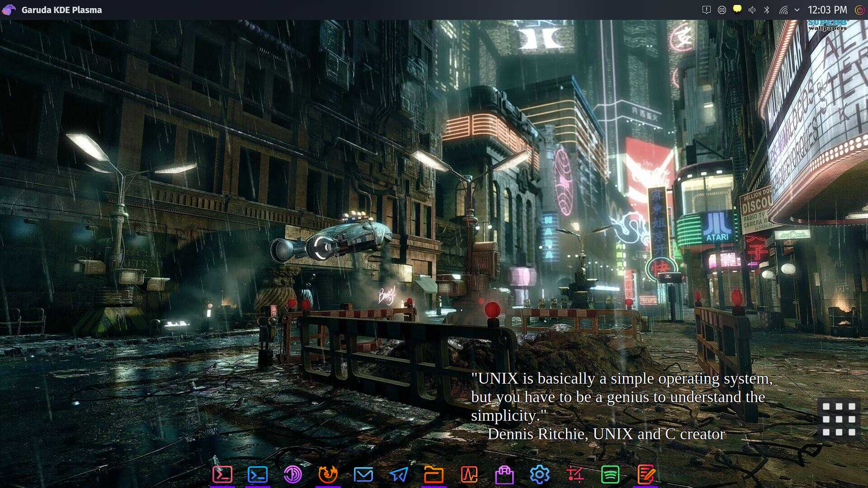This screenshot has width=868, height=488.
Task: Open the orange file manager folder
Action: pos(434,474)
